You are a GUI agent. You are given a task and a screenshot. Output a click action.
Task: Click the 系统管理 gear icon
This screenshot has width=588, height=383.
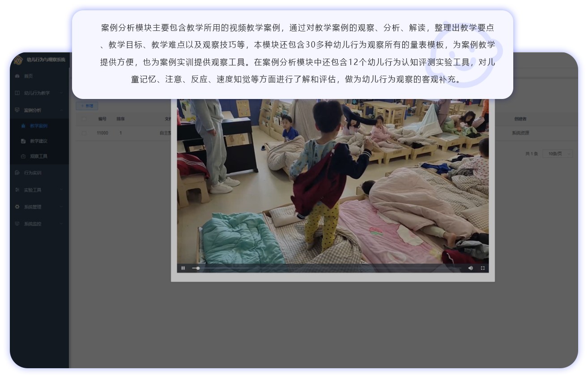point(17,207)
